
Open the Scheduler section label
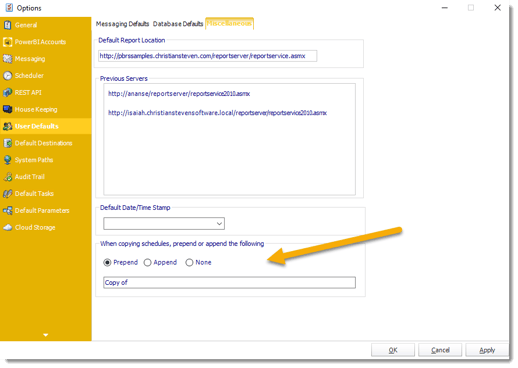29,76
